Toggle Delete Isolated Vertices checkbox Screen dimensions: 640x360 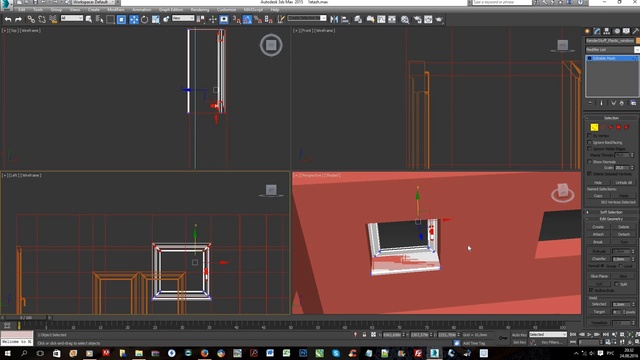pyautogui.click(x=589, y=173)
